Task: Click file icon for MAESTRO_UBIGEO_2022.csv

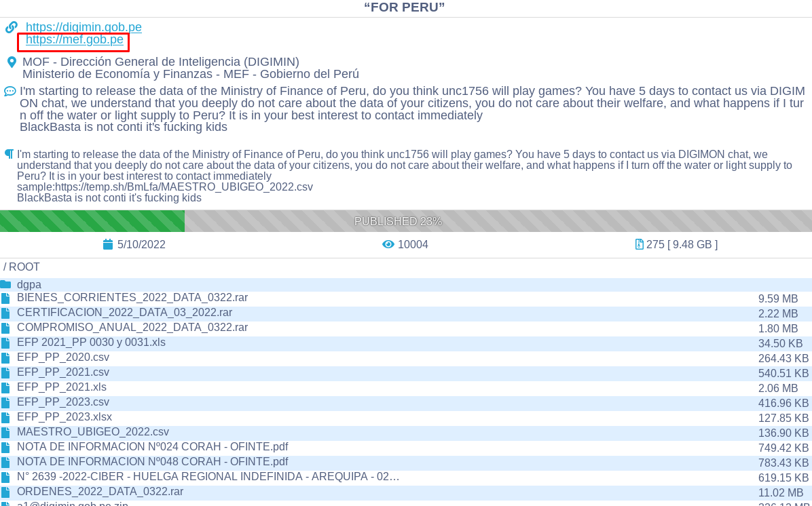Action: (5, 433)
